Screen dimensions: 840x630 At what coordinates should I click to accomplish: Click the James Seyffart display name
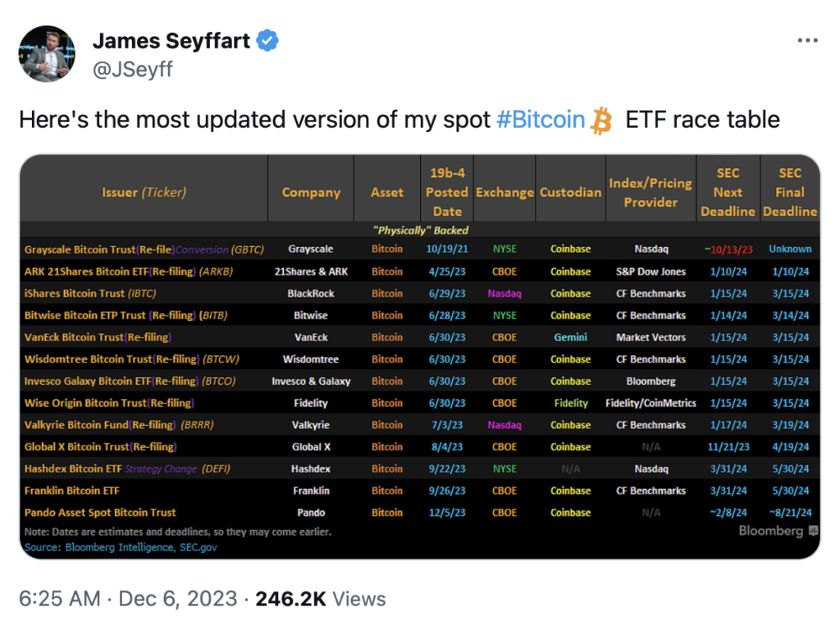click(x=171, y=40)
